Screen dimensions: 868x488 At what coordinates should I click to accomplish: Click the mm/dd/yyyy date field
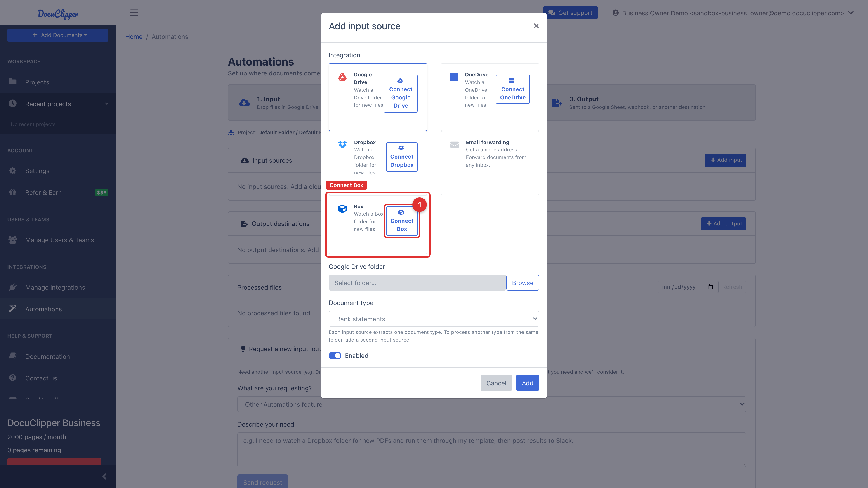687,287
